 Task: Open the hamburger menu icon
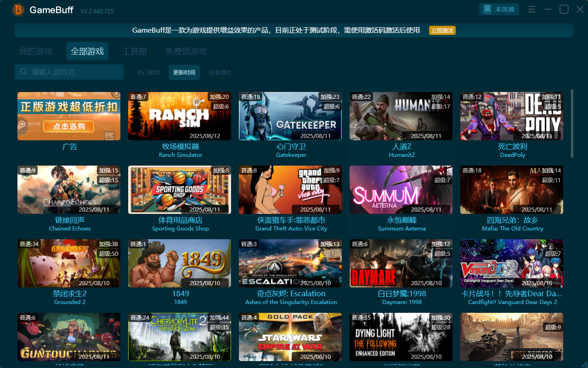(531, 9)
